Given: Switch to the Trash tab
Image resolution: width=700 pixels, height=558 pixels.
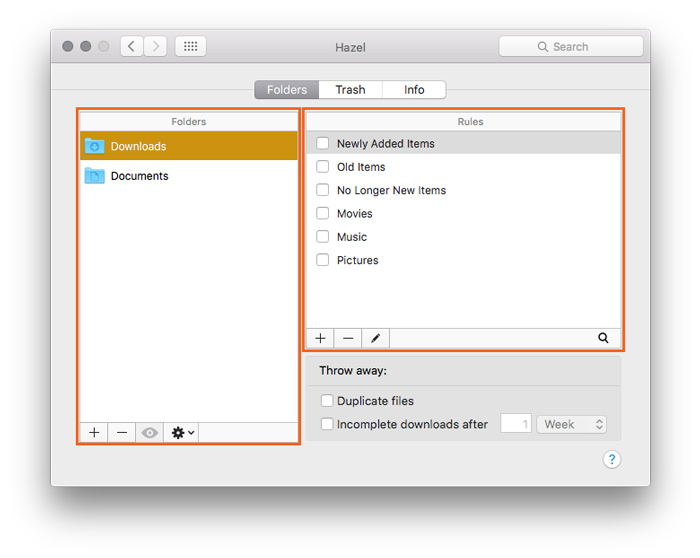Looking at the screenshot, I should point(350,90).
